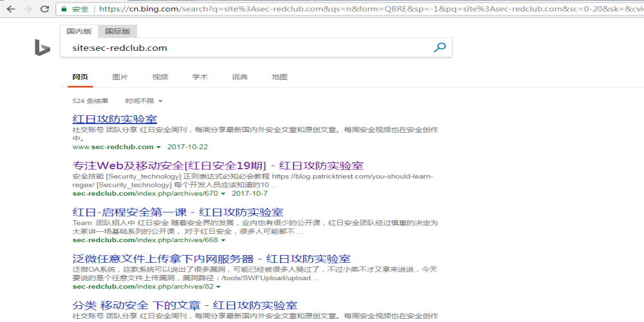Viewport: 644px width, 322px height.
Task: Open the 地图 tab
Action: click(279, 77)
